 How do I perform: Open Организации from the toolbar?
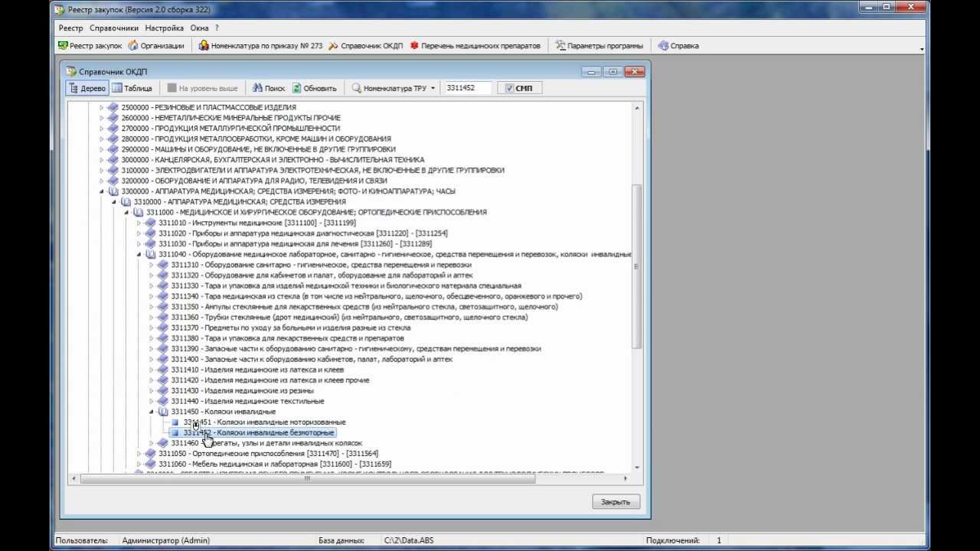[156, 46]
